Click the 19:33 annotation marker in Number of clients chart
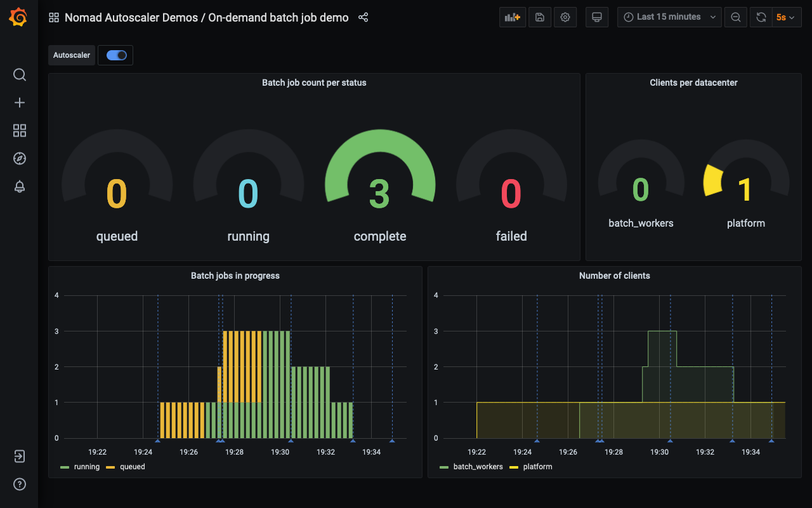The height and width of the screenshot is (508, 812). click(x=732, y=440)
